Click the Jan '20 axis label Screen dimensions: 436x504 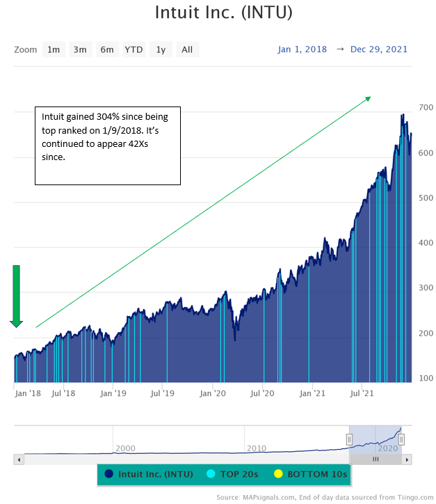pos(213,393)
